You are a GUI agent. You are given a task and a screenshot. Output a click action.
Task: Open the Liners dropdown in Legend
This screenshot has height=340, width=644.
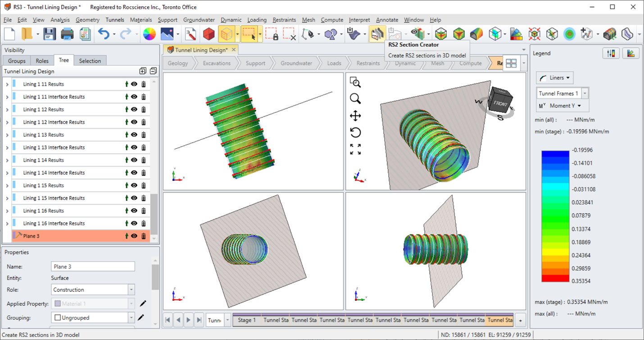tap(554, 78)
